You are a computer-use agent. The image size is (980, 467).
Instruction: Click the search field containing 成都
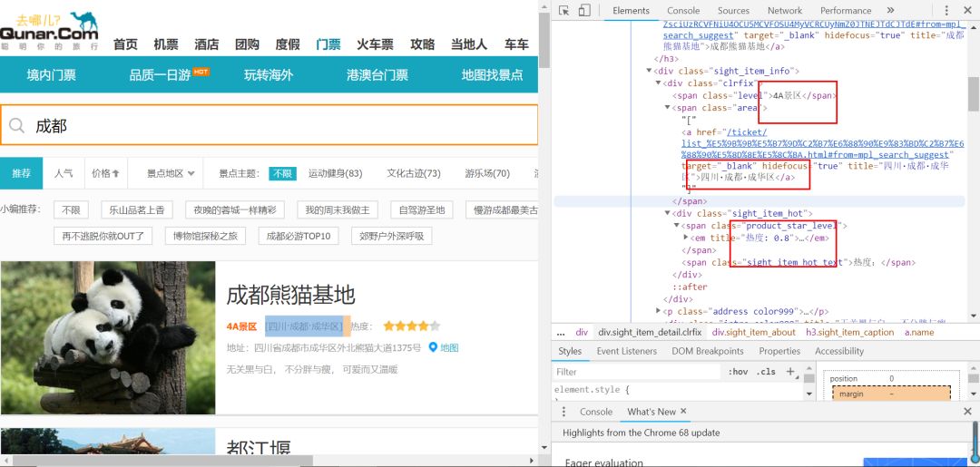(x=272, y=126)
